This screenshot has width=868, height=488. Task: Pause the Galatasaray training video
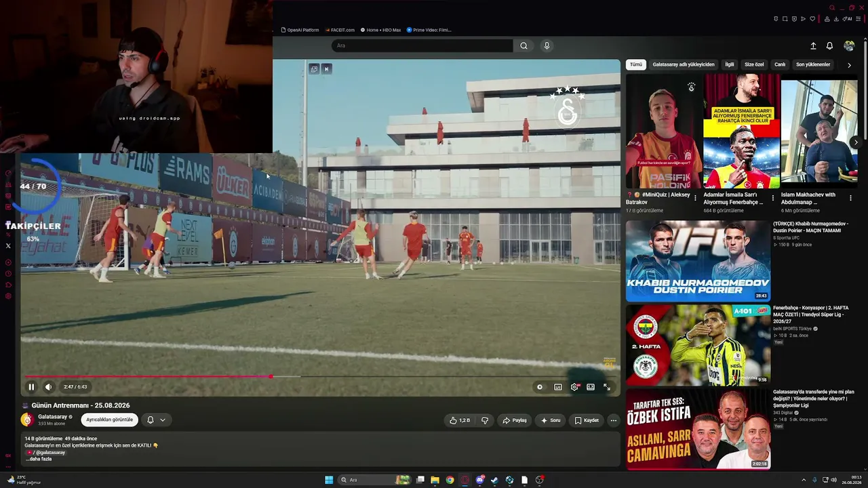point(31,387)
